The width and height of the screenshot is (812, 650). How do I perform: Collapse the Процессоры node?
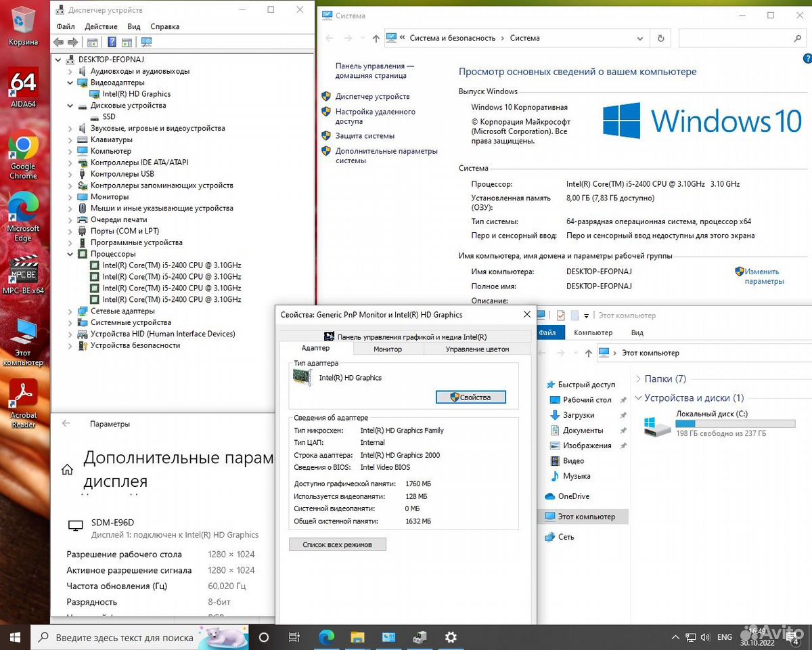pos(70,254)
